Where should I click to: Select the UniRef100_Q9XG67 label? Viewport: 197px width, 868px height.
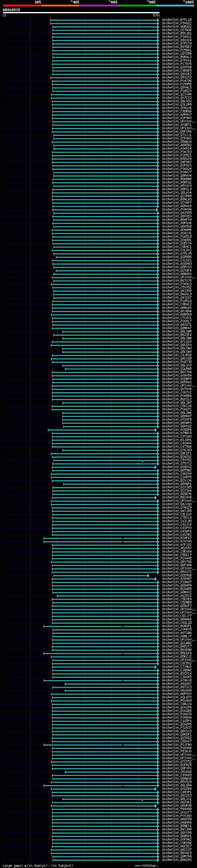point(176,74)
